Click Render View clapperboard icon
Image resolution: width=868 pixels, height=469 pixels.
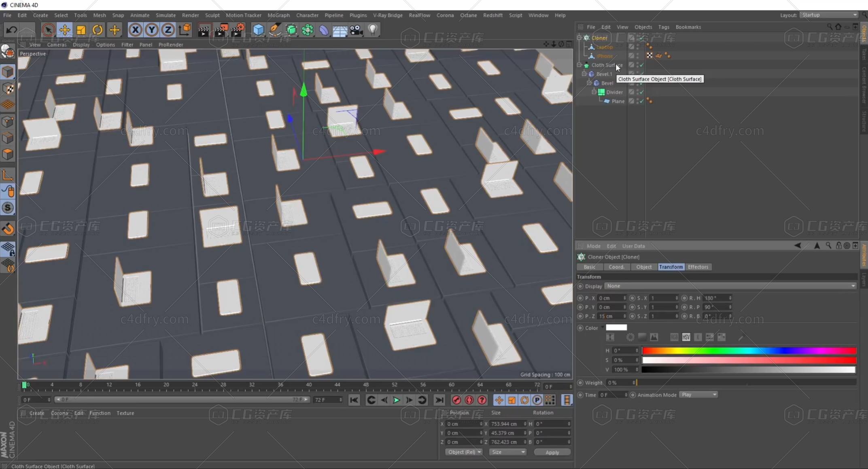[204, 30]
